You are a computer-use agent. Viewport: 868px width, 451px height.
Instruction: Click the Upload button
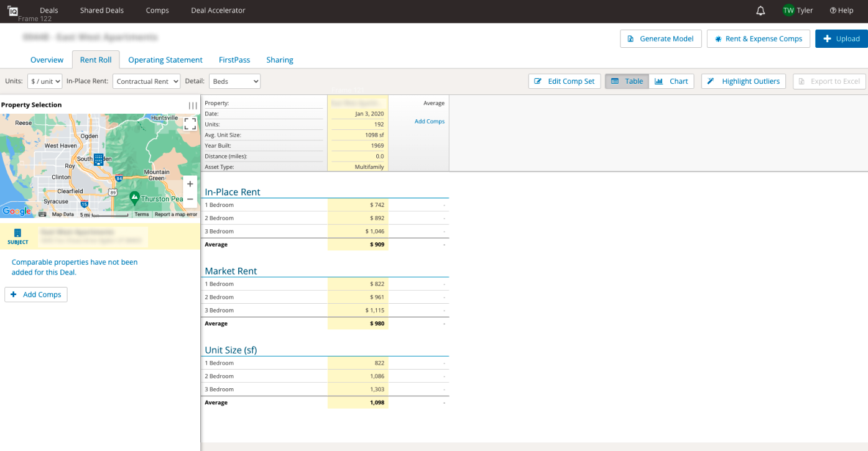pos(842,39)
